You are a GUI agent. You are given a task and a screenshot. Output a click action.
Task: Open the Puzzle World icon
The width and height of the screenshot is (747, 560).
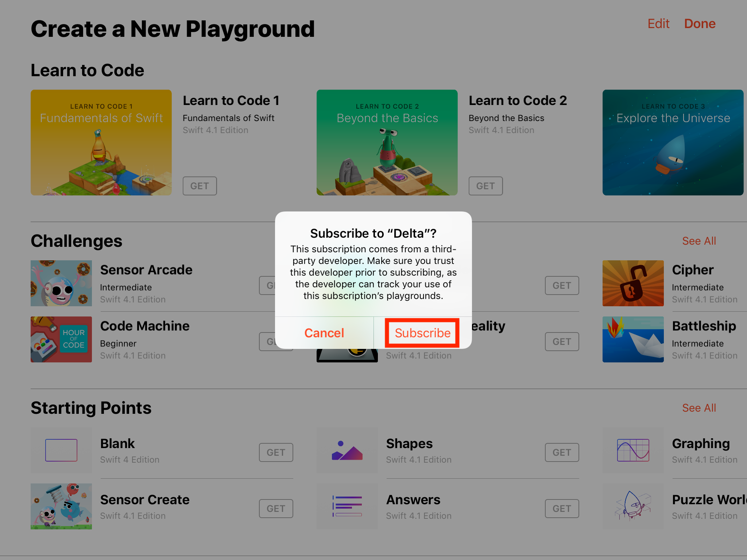pyautogui.click(x=633, y=506)
